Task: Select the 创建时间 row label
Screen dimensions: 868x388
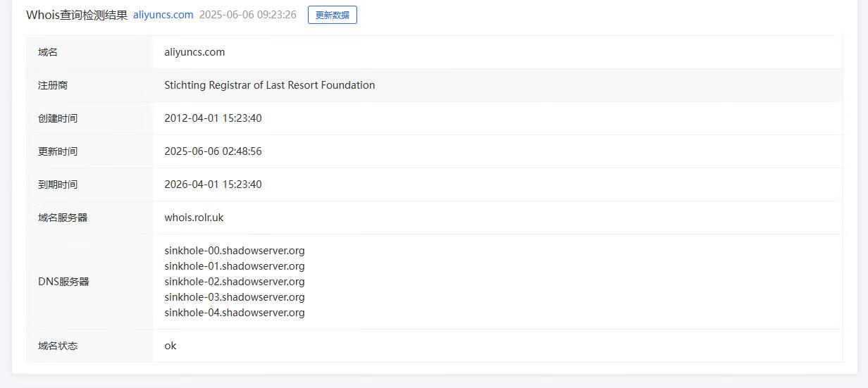Action: point(58,118)
